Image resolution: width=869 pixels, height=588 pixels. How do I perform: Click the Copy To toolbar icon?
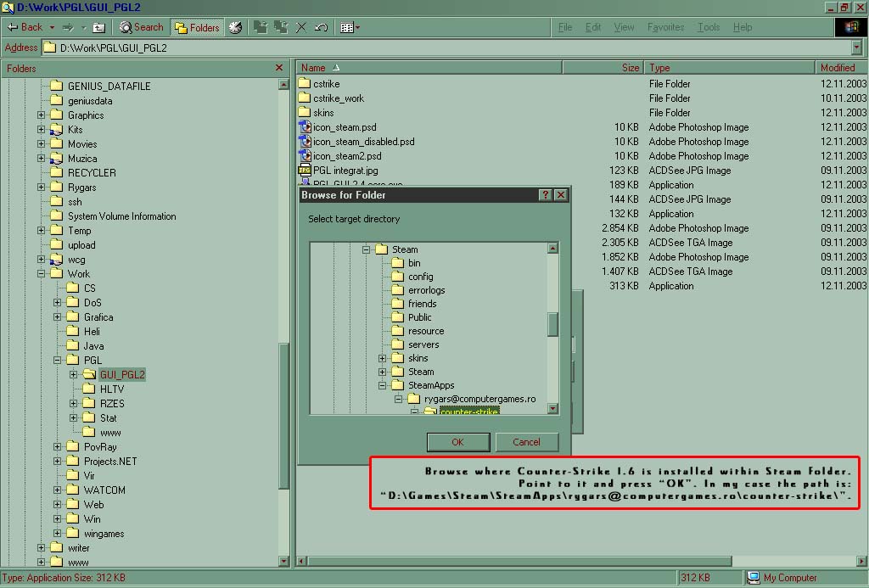[281, 27]
